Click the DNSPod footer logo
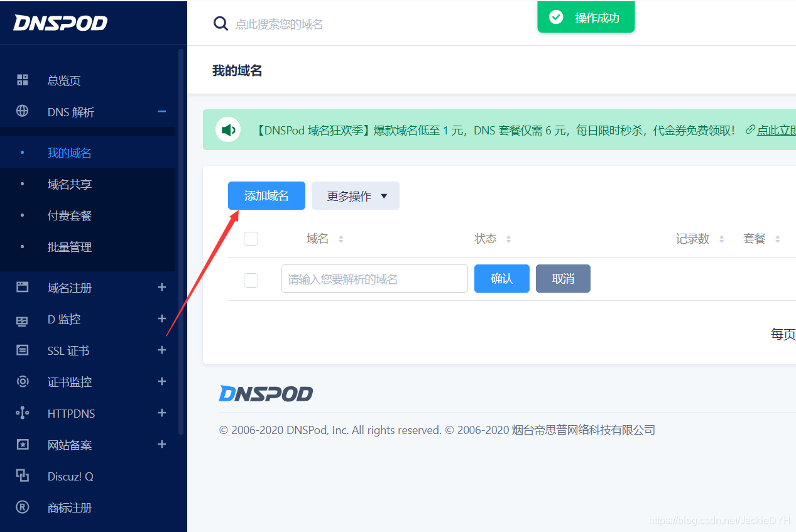 (266, 394)
